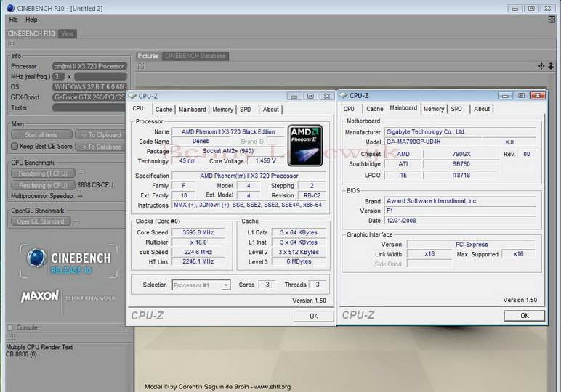
Task: Select Cache tab in right CPU-Z window
Action: [375, 109]
